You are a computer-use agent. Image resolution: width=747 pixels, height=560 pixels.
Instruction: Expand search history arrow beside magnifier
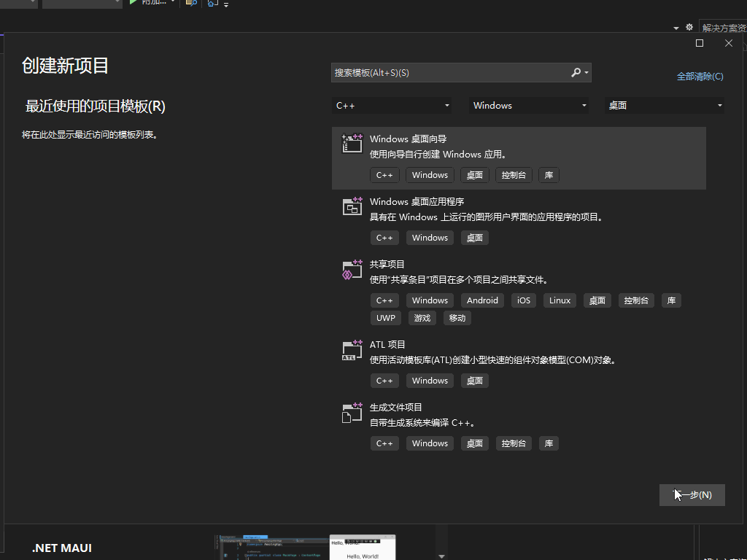(587, 73)
